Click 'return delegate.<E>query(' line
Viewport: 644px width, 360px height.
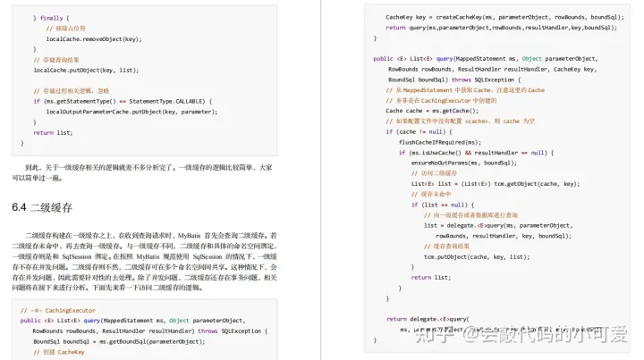click(428, 319)
